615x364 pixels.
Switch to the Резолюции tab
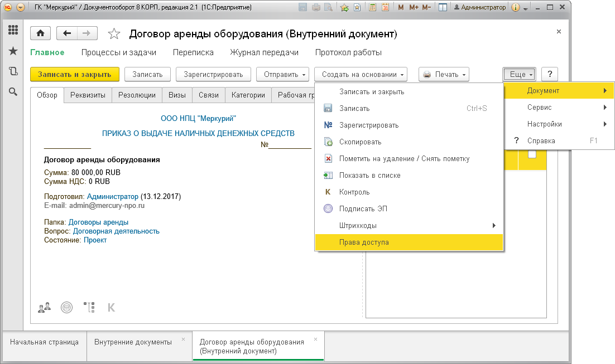point(137,95)
